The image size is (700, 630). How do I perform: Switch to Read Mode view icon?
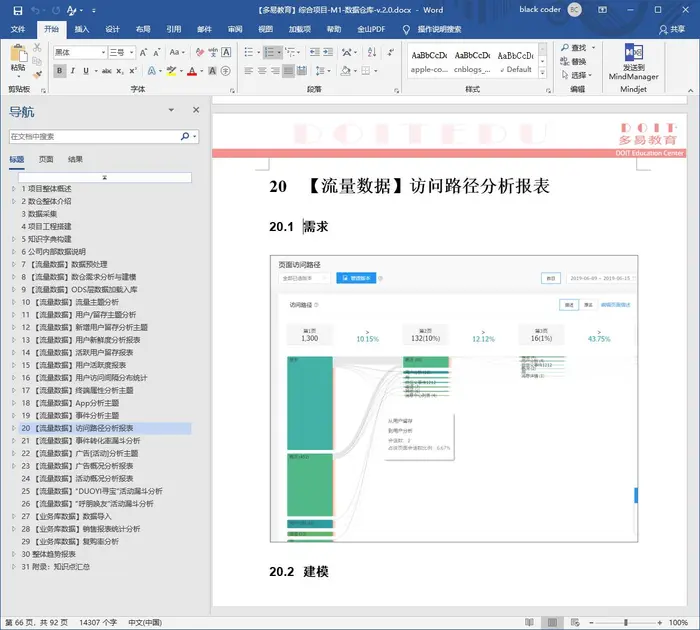point(529,622)
